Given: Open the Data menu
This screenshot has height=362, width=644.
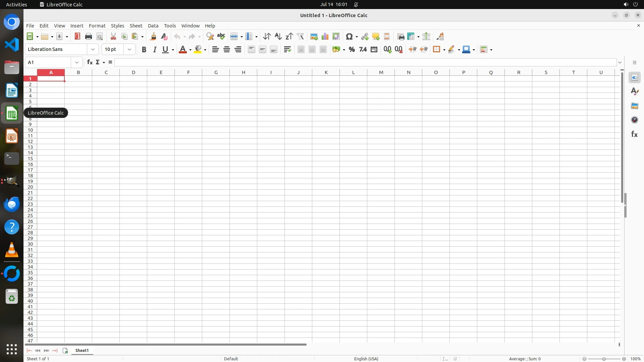Looking at the screenshot, I should click(x=153, y=26).
